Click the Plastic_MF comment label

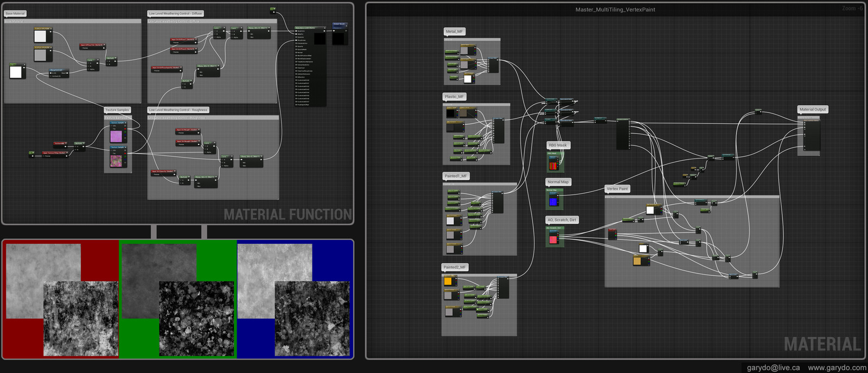455,97
